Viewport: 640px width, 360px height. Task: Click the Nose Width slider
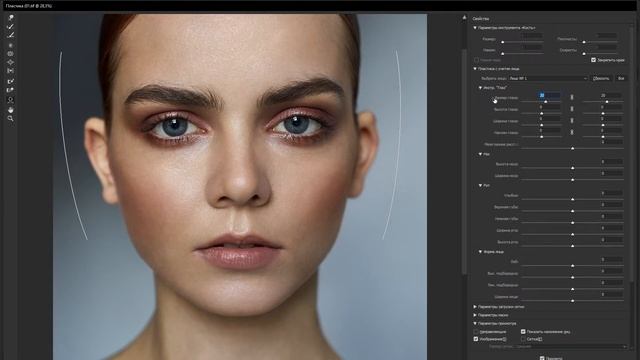click(x=572, y=180)
